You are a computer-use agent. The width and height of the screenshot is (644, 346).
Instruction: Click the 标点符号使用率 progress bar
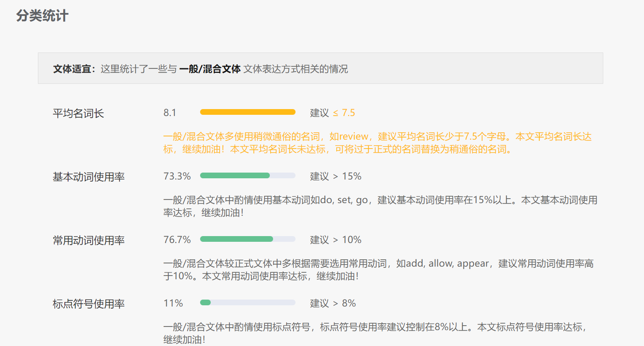tap(247, 302)
